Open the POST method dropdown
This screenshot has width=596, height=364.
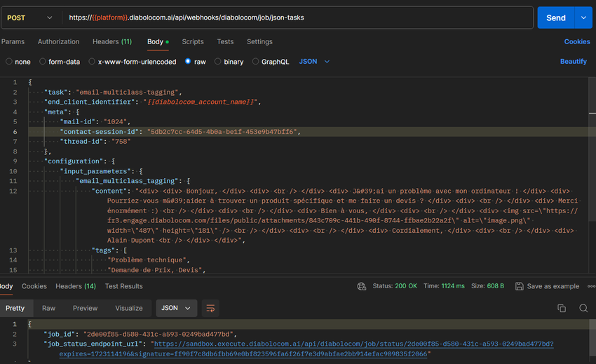[30, 18]
